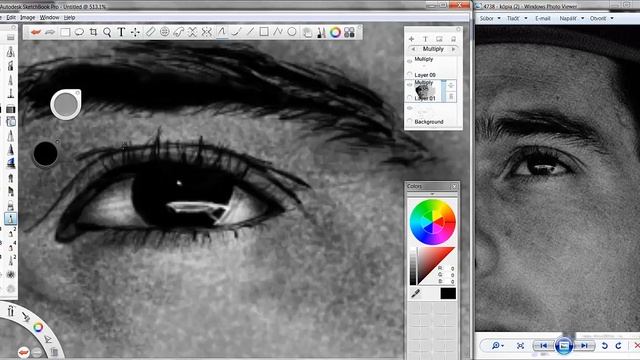The image size is (640, 360).
Task: Toggle the French Curve tool
Action: [x=179, y=32]
